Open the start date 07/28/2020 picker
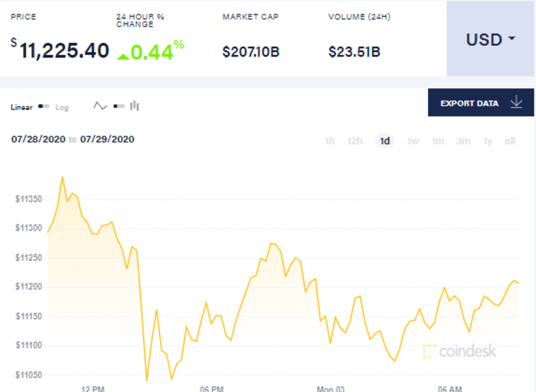 pyautogui.click(x=38, y=139)
